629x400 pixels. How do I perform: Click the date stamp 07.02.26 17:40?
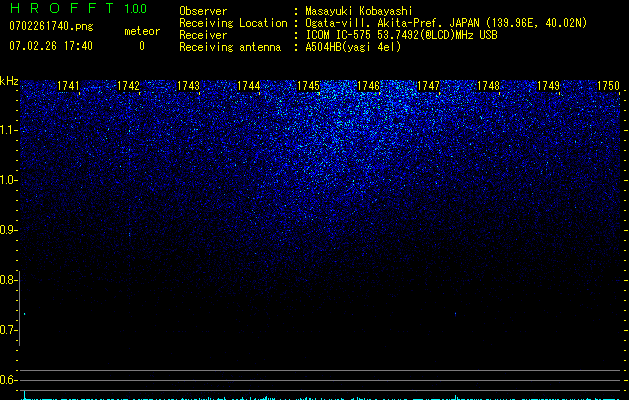(x=51, y=46)
